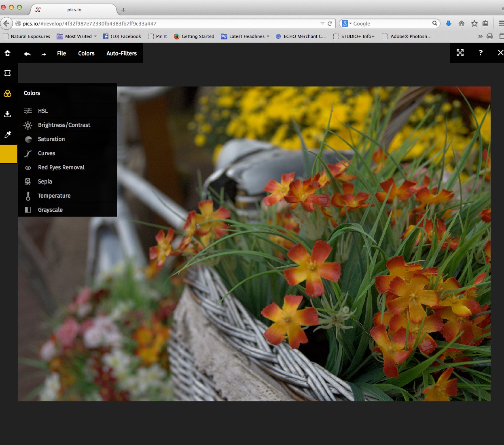
Task: Select the eyedropper tool in sidebar
Action: (7, 135)
